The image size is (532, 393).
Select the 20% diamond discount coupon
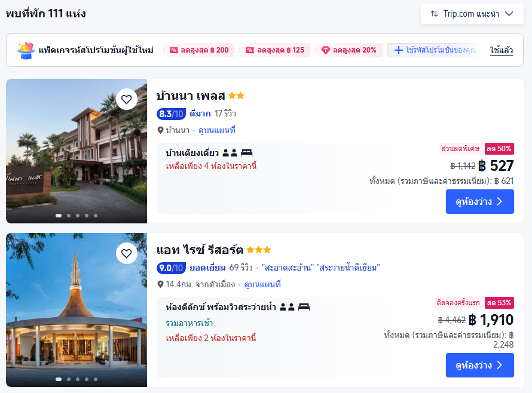349,50
